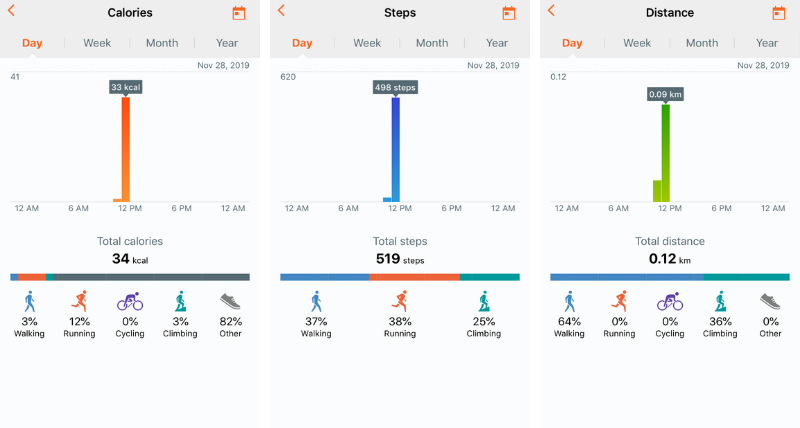Select Day tab on Steps screen
This screenshot has width=800, height=428.
point(302,43)
